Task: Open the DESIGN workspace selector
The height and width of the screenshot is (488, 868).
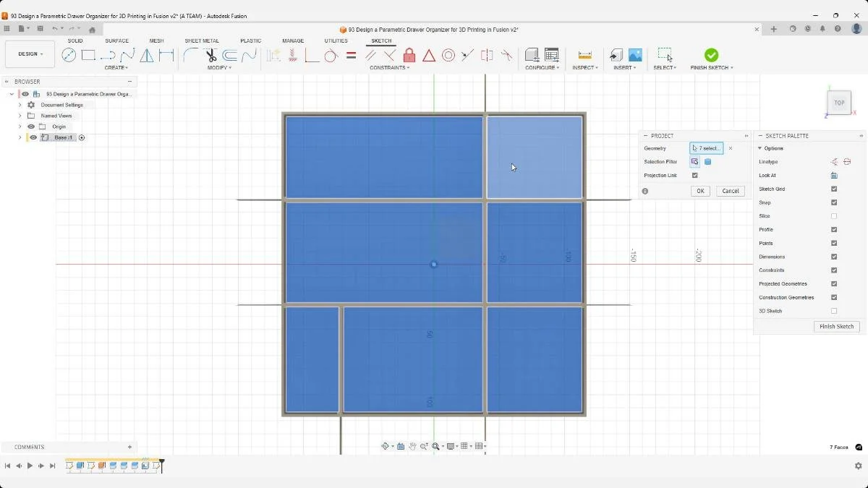Action: pyautogui.click(x=29, y=53)
